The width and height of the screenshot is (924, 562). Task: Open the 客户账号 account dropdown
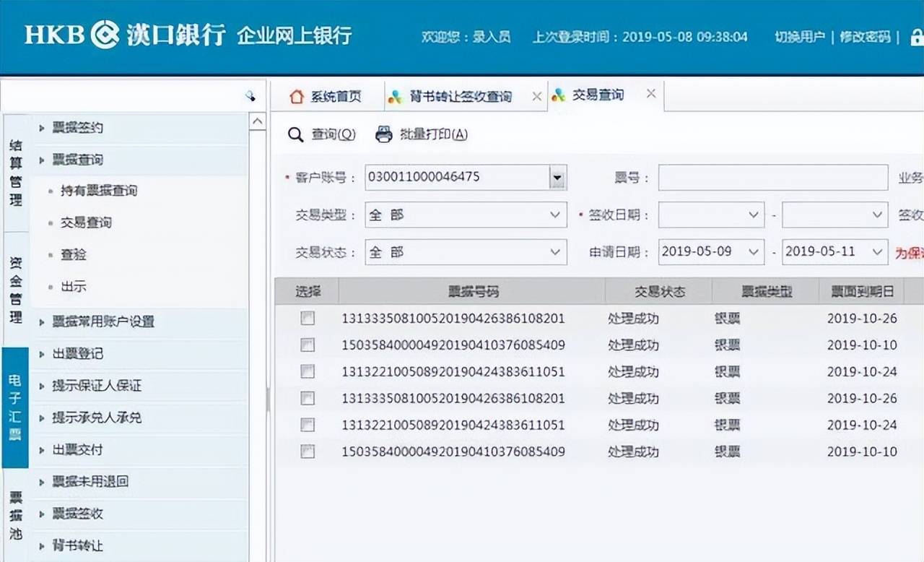point(557,177)
